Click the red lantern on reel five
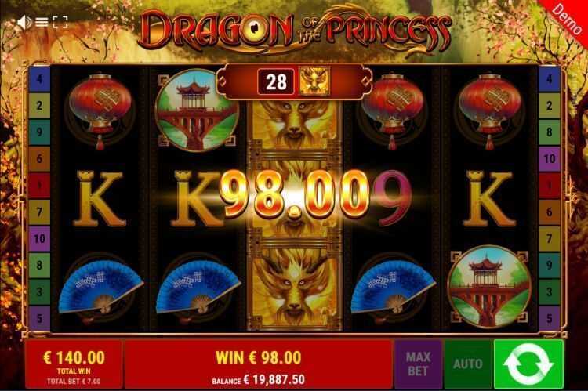The height and width of the screenshot is (391, 588). (489, 111)
